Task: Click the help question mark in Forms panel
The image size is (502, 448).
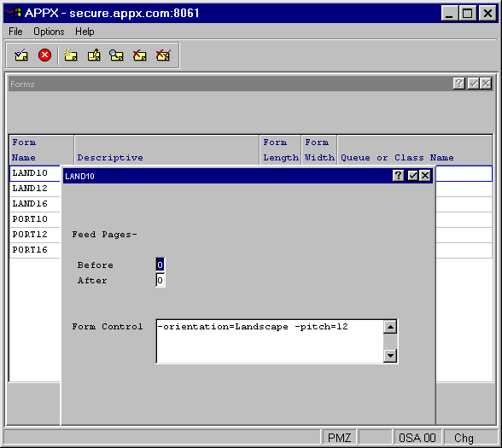Action: 459,84
